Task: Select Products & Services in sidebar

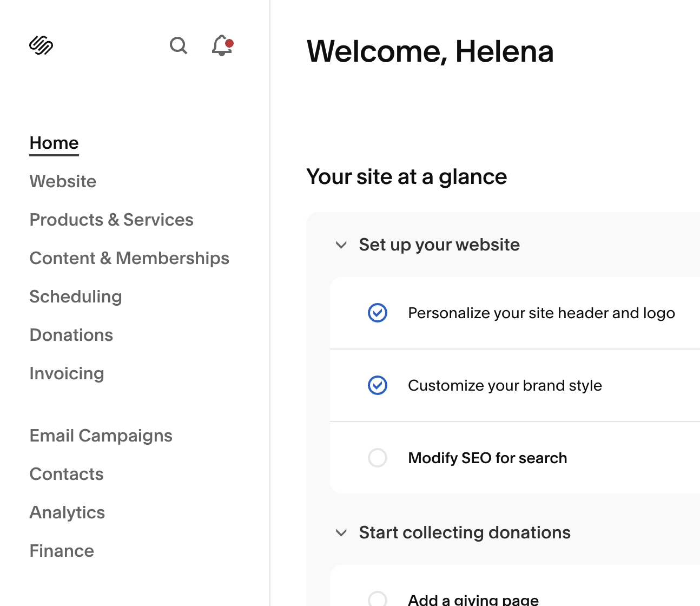Action: click(x=111, y=220)
